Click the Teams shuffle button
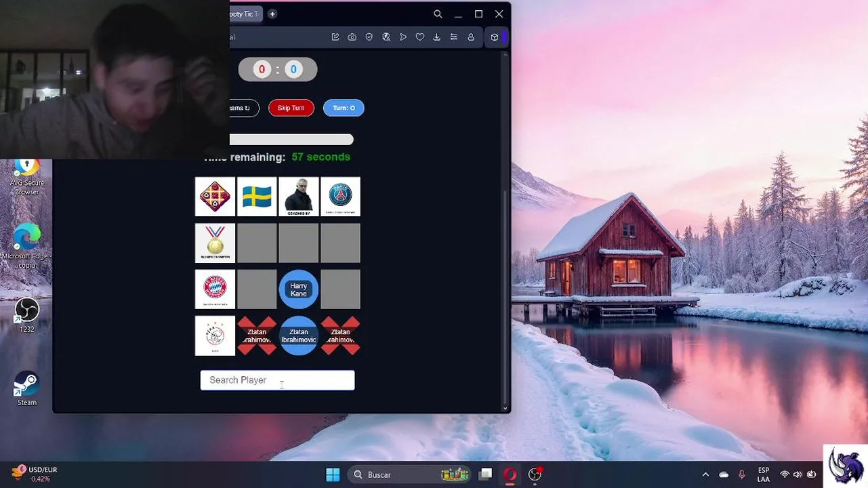The width and height of the screenshot is (868, 488). 244,108
